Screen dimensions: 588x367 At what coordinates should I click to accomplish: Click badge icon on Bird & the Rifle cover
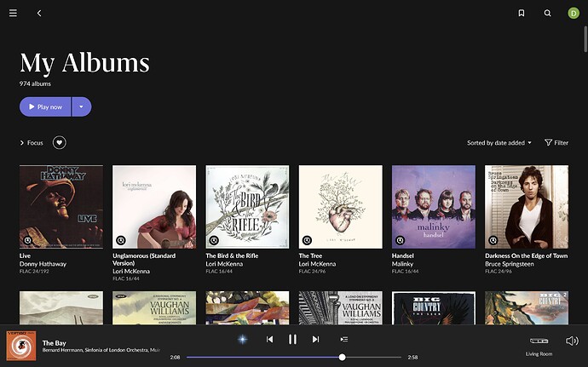pos(214,240)
